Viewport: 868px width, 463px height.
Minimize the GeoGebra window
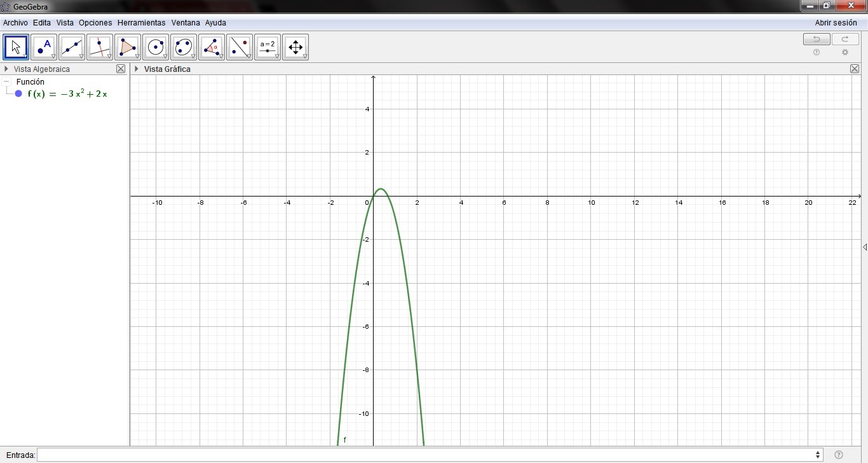point(810,6)
